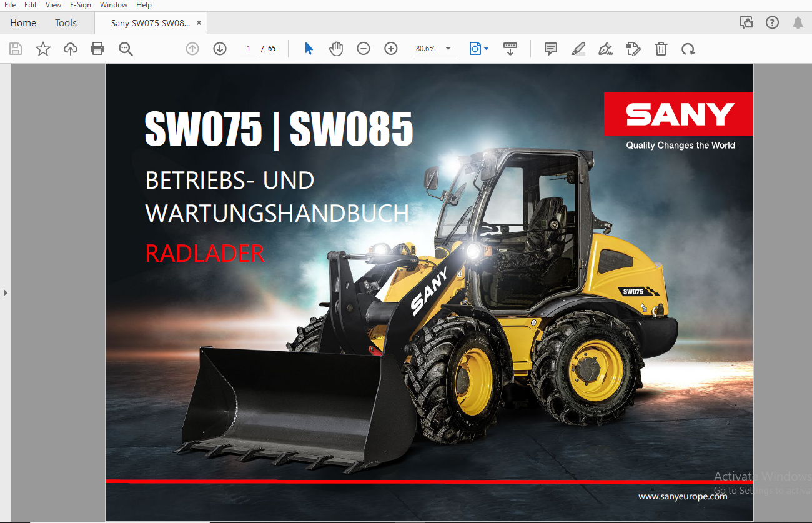Open the page fit options dropdown arrow
812x523 pixels.
point(486,49)
